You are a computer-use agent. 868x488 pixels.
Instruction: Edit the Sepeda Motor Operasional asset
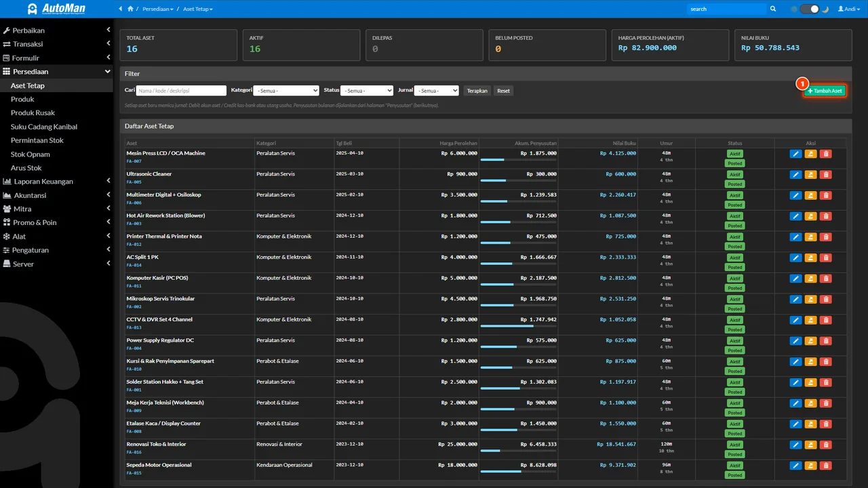click(x=796, y=466)
